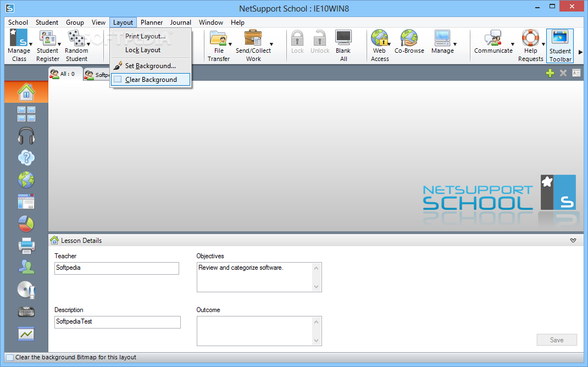588x367 pixels.
Task: Click the Description input field
Action: pos(118,322)
